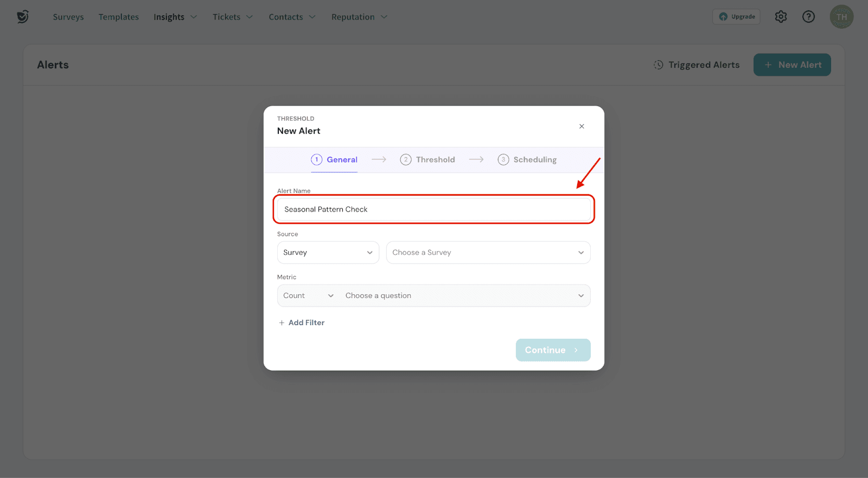Expand the Choose a question dropdown

[x=464, y=296]
